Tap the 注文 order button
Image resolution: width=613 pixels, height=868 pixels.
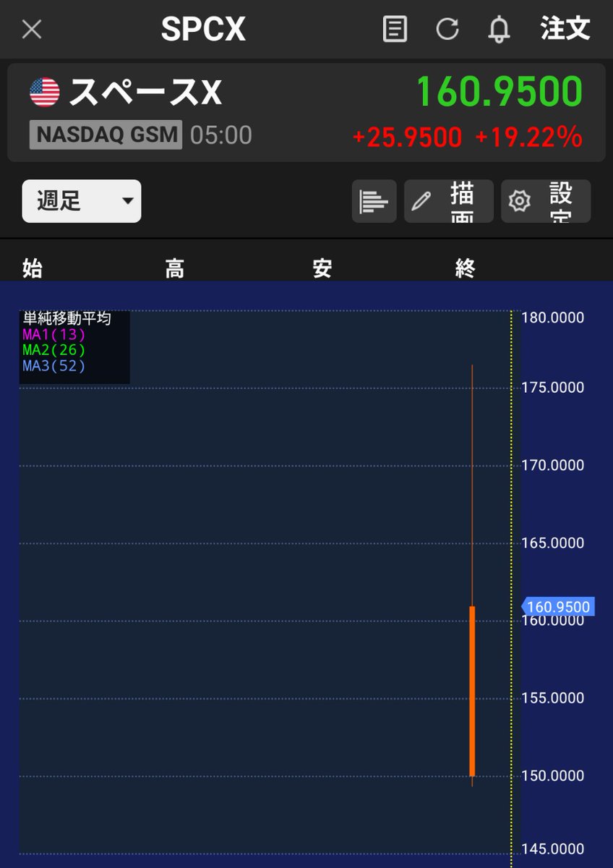point(565,30)
